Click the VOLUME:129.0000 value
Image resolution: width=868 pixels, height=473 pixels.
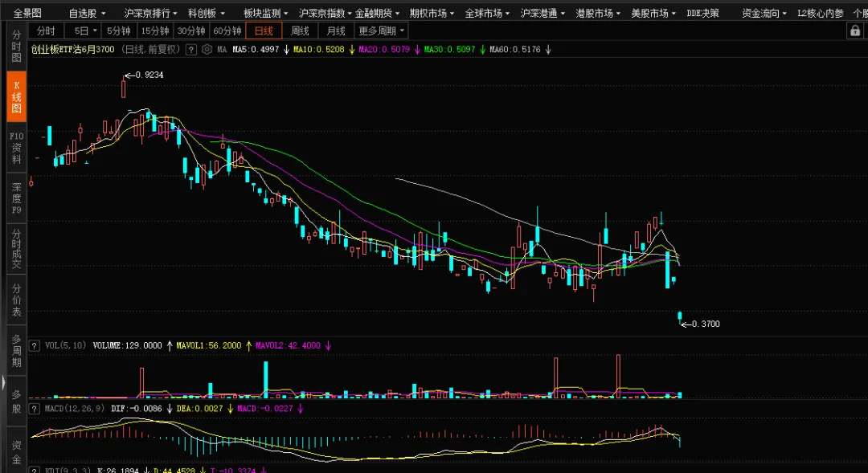[x=127, y=346]
